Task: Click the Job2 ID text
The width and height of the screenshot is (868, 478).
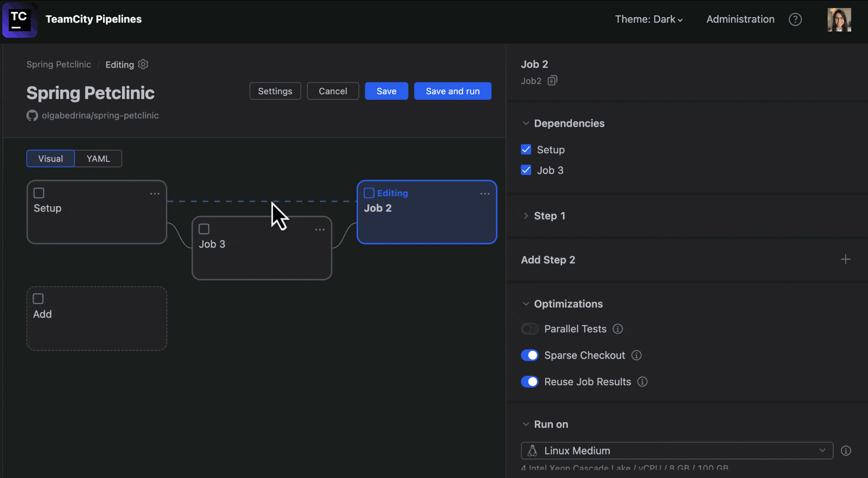Action: pyautogui.click(x=531, y=81)
